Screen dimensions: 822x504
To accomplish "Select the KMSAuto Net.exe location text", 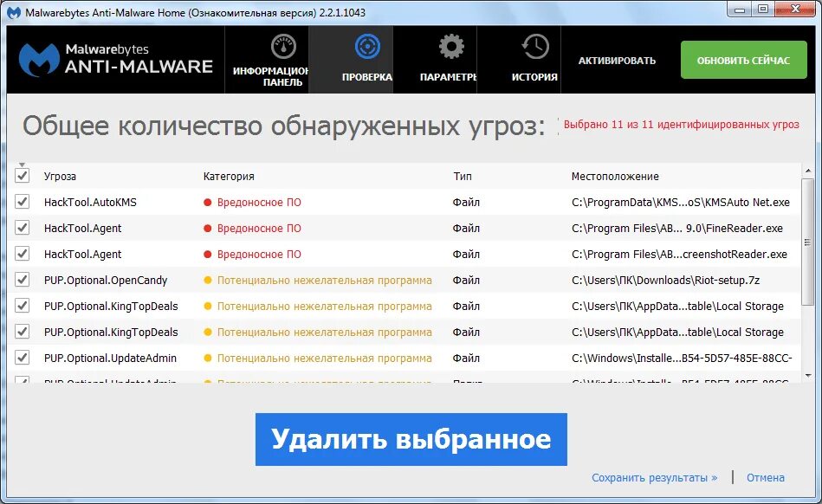I will [x=681, y=203].
